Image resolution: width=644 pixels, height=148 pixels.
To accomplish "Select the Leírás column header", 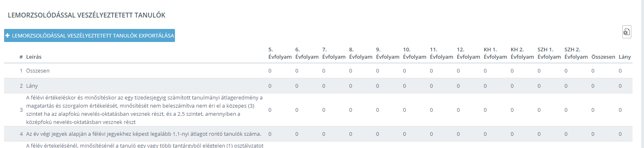I will [34, 57].
